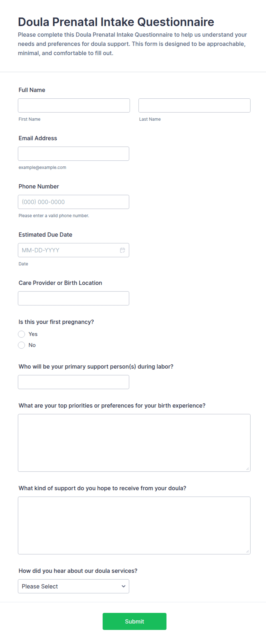Focus the First Name field
The height and width of the screenshot is (644, 266).
[74, 106]
